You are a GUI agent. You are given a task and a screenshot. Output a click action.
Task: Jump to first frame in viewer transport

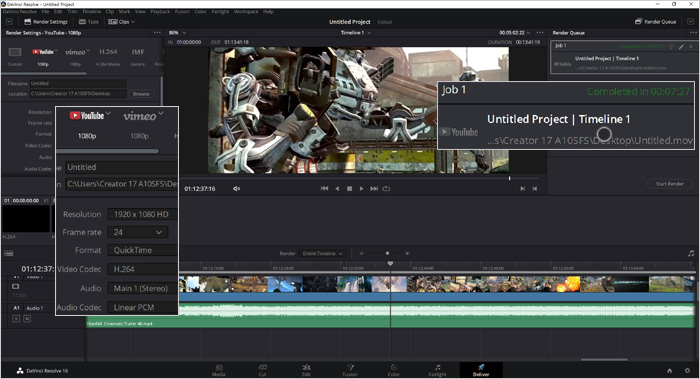click(325, 189)
